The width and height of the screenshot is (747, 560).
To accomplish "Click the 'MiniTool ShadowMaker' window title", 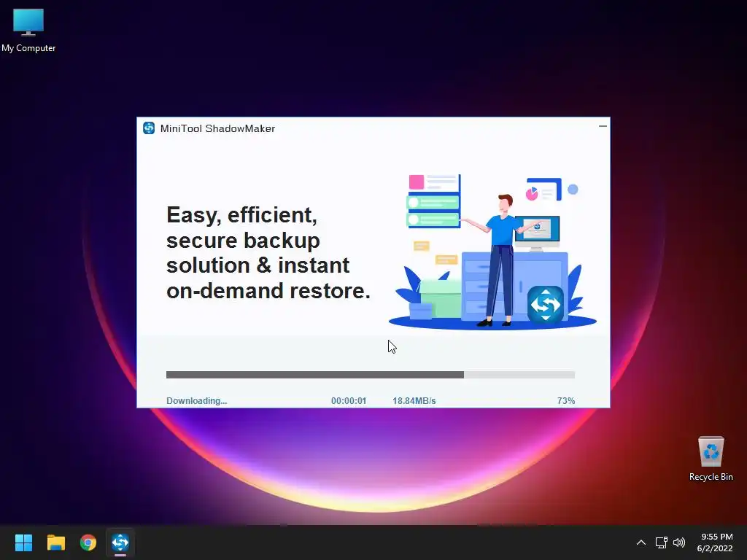I will pyautogui.click(x=217, y=128).
